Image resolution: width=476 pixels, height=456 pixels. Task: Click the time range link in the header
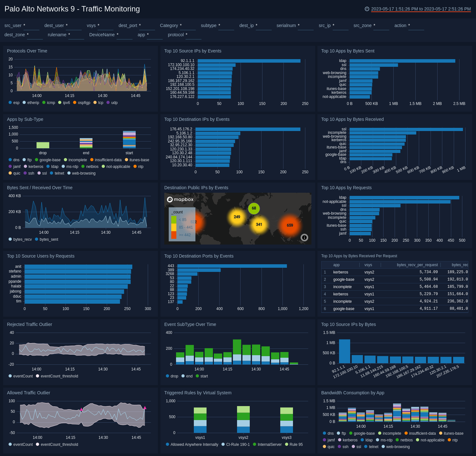pos(421,9)
